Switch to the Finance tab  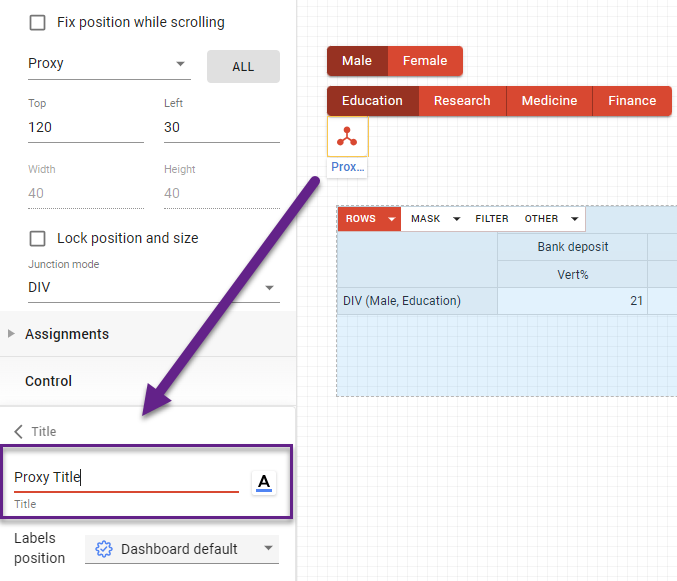click(632, 101)
